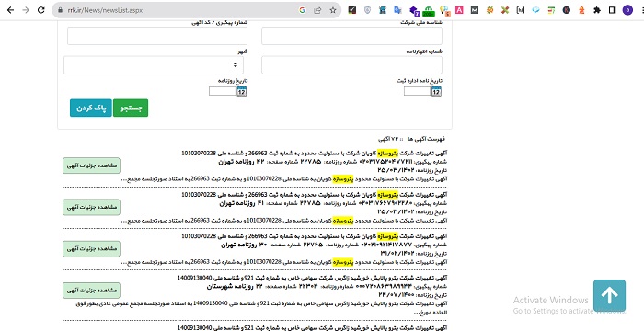Click the tracking number line of the روزنامه شهرستان notice
This screenshot has width=644, height=331.
[327, 287]
